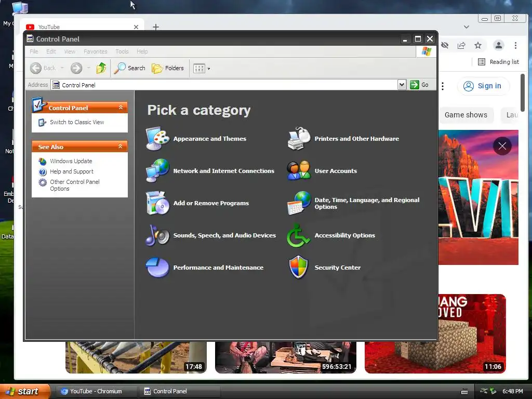This screenshot has height=399, width=532.
Task: Switch to YouTube - Chromium taskbar item
Action: [x=96, y=391]
